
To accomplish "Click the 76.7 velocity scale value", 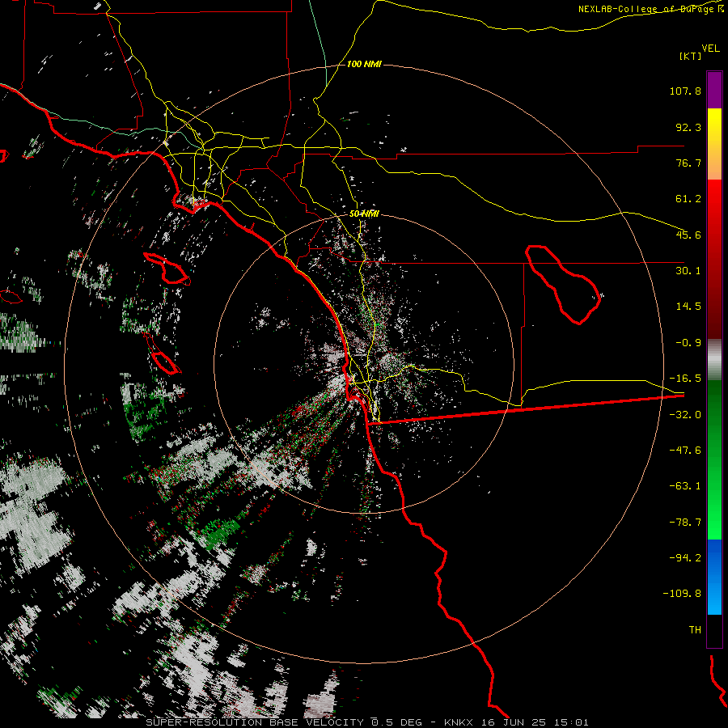I will click(688, 163).
